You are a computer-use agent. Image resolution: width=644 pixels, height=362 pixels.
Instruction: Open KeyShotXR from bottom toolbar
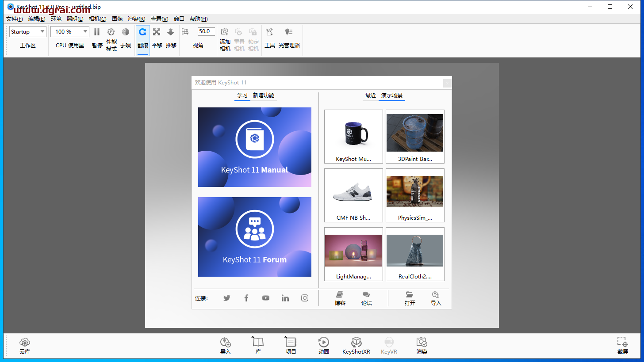tap(356, 343)
